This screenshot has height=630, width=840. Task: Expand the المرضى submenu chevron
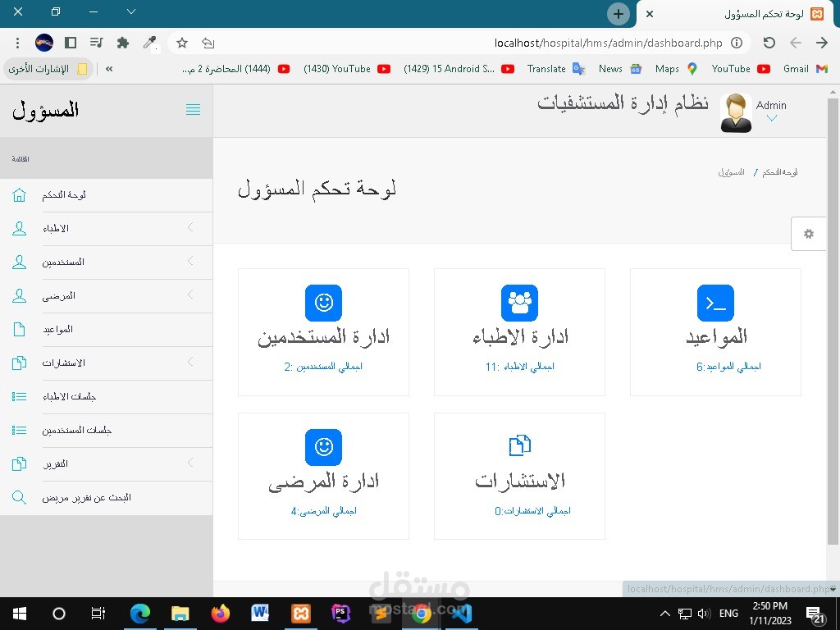(x=190, y=295)
